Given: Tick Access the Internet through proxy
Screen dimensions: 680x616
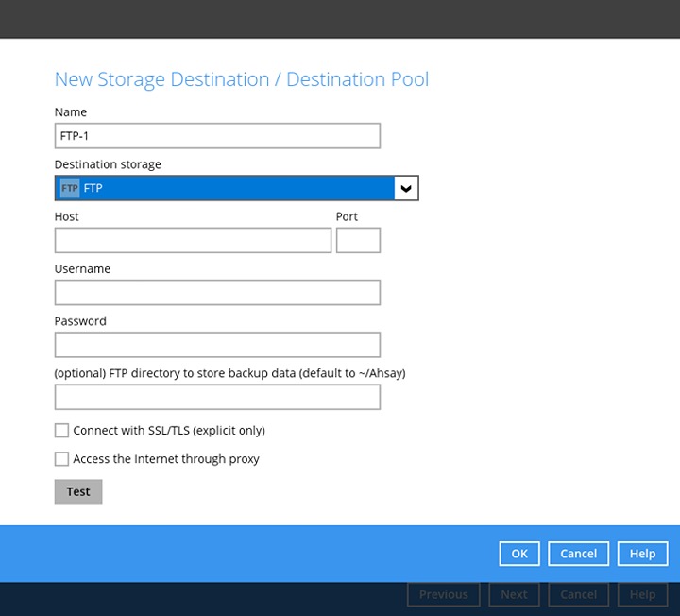Looking at the screenshot, I should pos(62,459).
